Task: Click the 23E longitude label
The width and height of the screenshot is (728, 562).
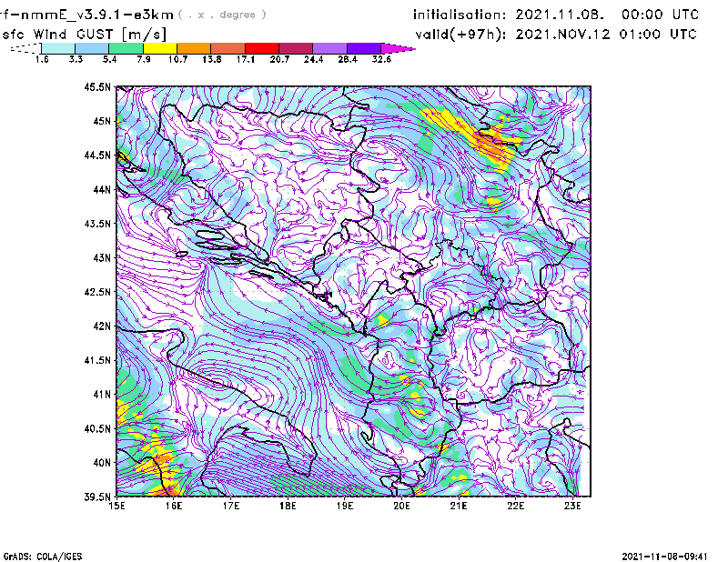Action: point(572,506)
